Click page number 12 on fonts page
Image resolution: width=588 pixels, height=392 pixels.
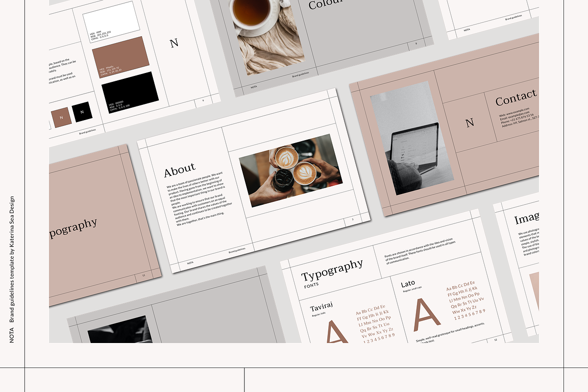tap(495, 340)
